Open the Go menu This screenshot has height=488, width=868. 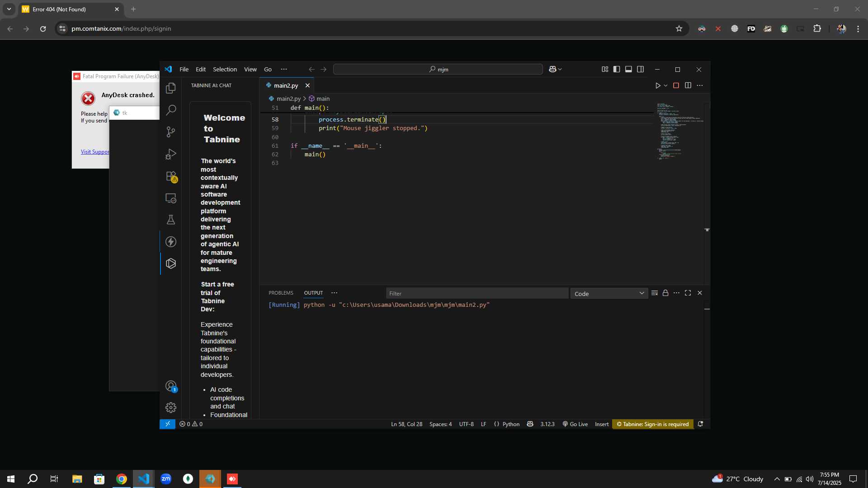268,69
